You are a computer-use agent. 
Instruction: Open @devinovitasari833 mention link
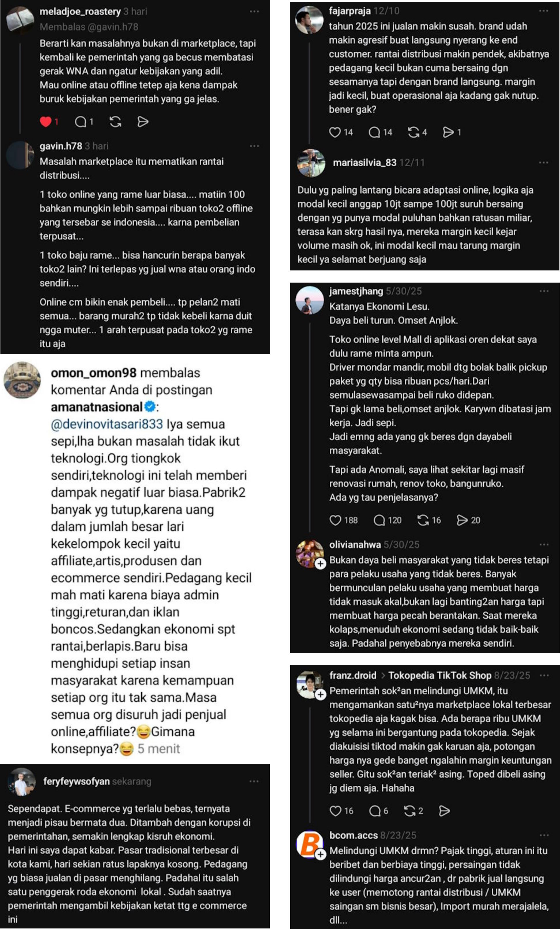click(107, 424)
